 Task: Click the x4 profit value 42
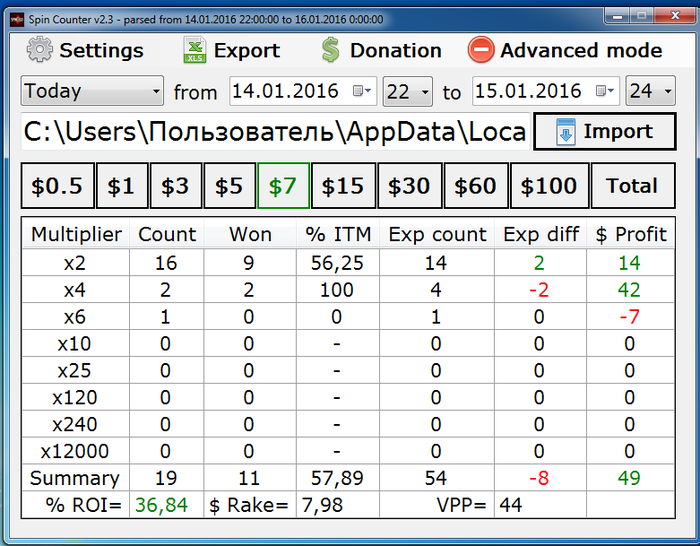pos(629,290)
